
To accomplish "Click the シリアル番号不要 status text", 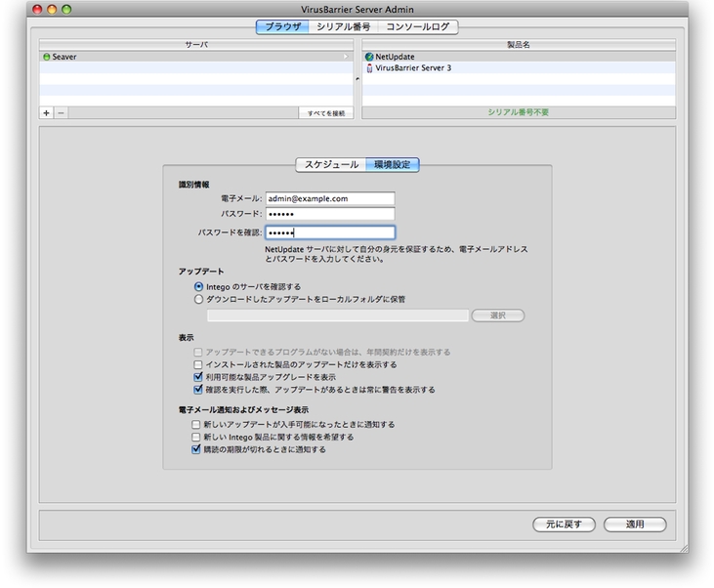I will 519,112.
